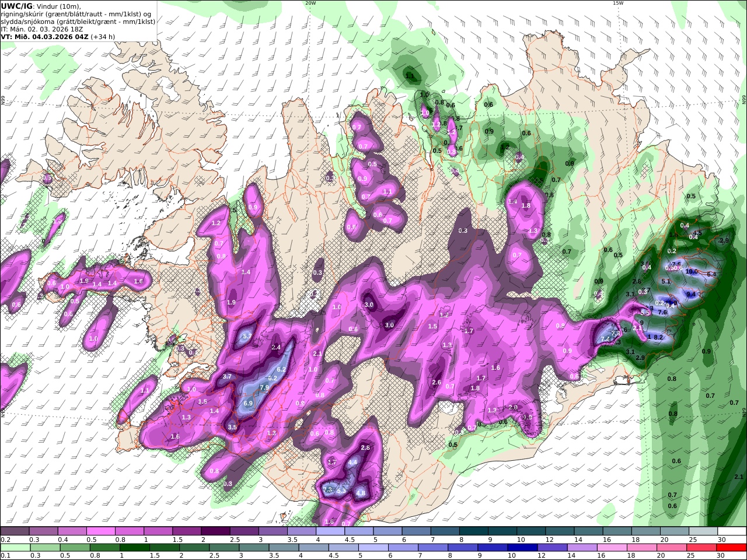Pick the bright pink 0.5 snow legend swatch

[100, 531]
